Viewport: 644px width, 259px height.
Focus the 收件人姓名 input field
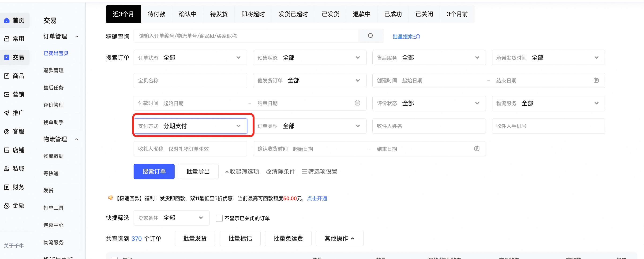click(429, 126)
